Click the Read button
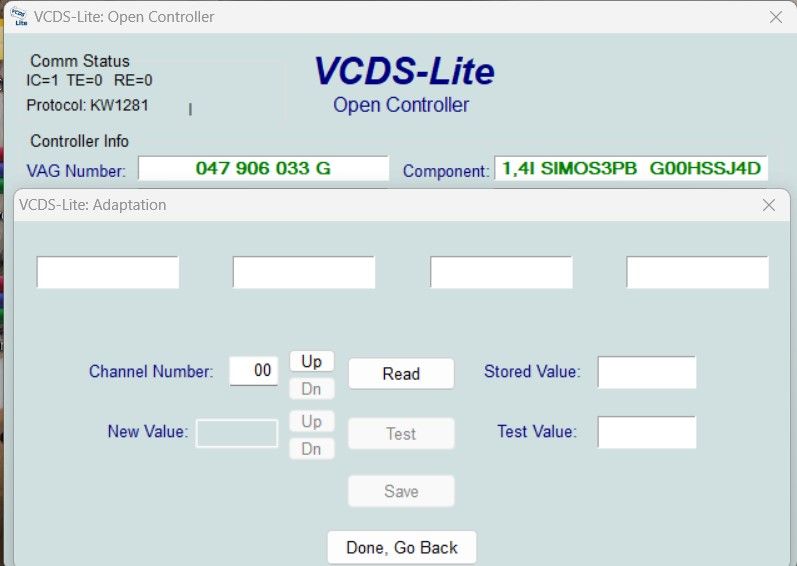Viewport: 797px width, 566px height. pyautogui.click(x=401, y=373)
